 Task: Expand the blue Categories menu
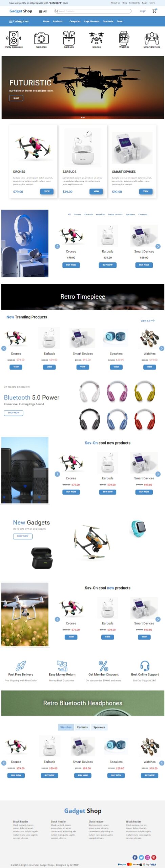(19, 21)
